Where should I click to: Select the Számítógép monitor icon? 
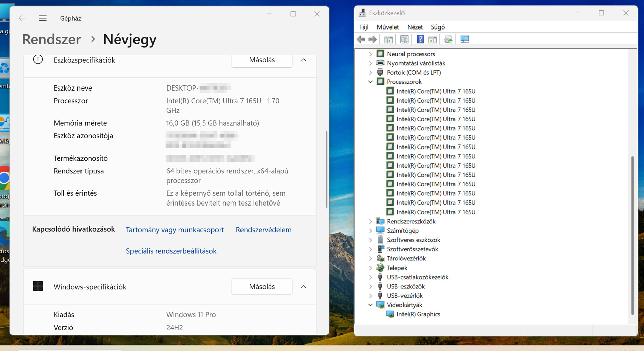click(x=380, y=230)
